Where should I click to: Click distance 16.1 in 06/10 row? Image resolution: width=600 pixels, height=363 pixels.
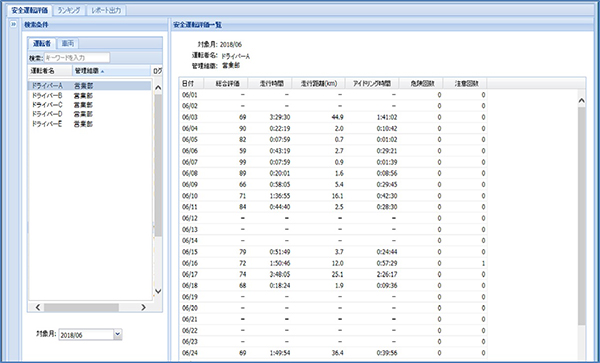click(338, 196)
